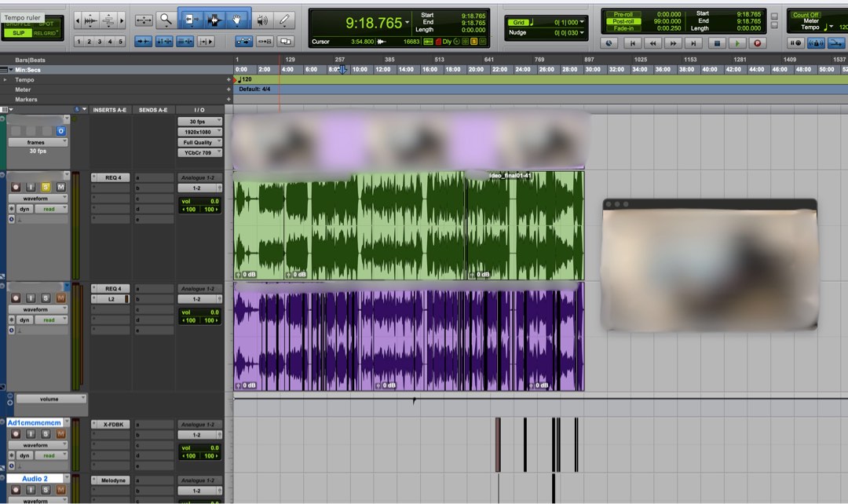Image resolution: width=848 pixels, height=504 pixels.
Task: Click the INSERTS A-E column header
Action: (110, 110)
